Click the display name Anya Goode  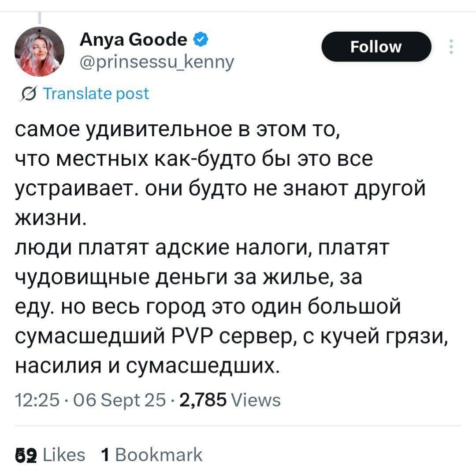[x=133, y=40]
